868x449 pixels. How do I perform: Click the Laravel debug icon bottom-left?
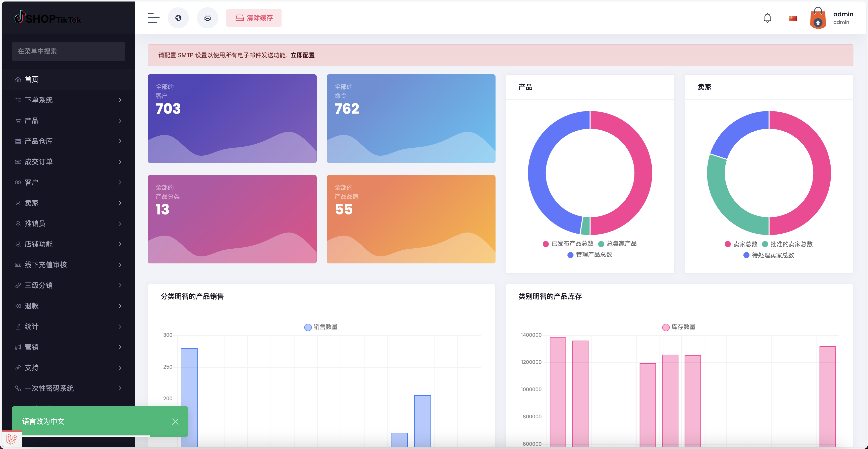(12, 438)
